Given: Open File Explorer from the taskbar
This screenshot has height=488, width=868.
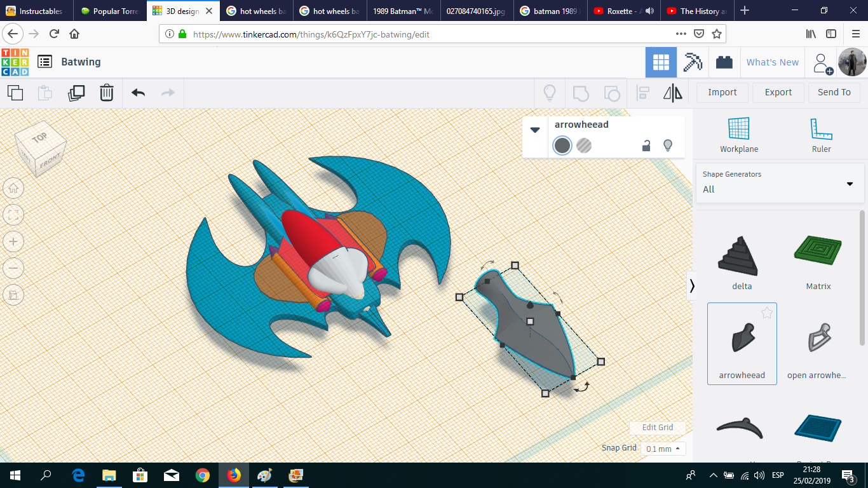Looking at the screenshot, I should pos(109,475).
